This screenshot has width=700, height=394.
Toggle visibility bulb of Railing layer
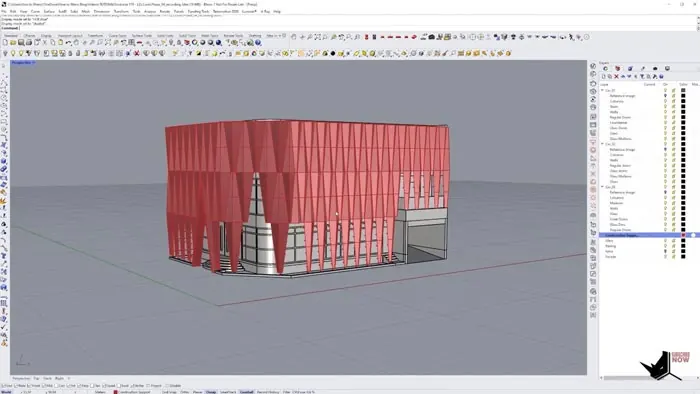(x=665, y=246)
